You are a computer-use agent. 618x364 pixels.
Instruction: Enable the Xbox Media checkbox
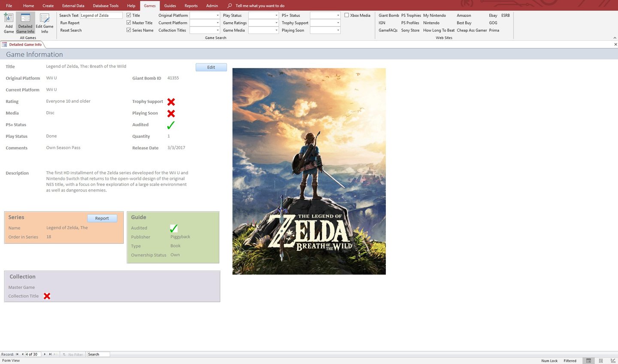[346, 15]
